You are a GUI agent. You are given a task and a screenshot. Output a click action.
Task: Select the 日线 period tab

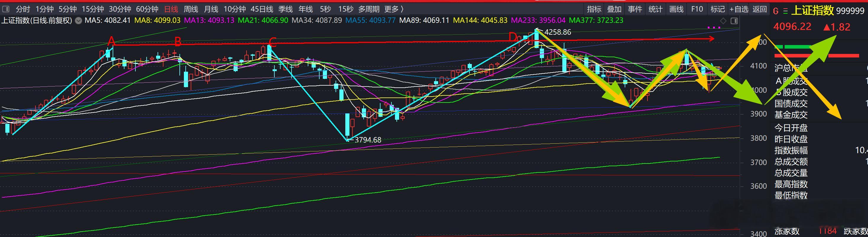(171, 9)
